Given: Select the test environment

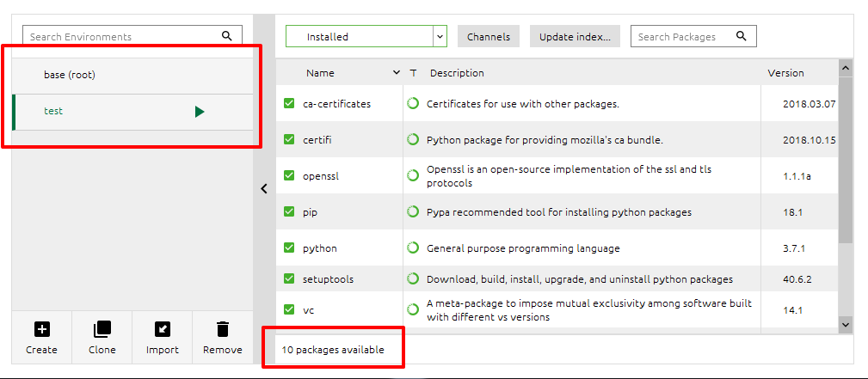Looking at the screenshot, I should click(132, 113).
